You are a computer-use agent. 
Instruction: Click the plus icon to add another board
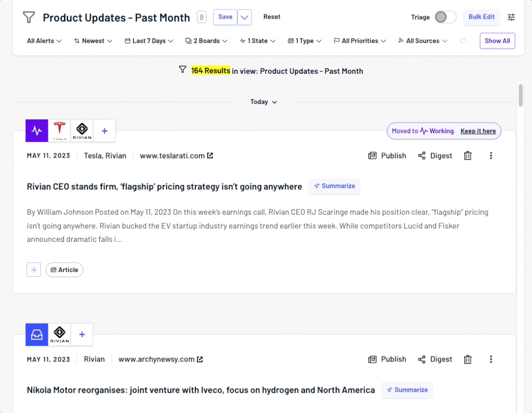pyautogui.click(x=104, y=131)
